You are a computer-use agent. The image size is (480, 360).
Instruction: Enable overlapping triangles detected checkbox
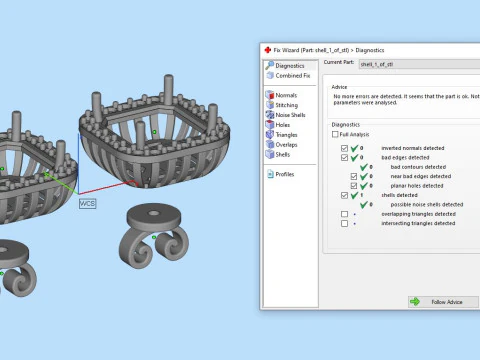tap(344, 214)
